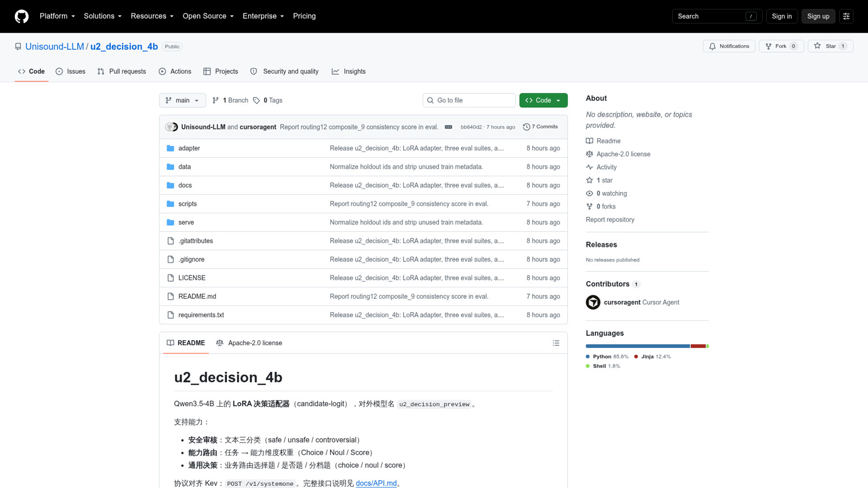868x488 pixels.
Task: Open the cursoragent contributor avatar
Action: tap(593, 302)
